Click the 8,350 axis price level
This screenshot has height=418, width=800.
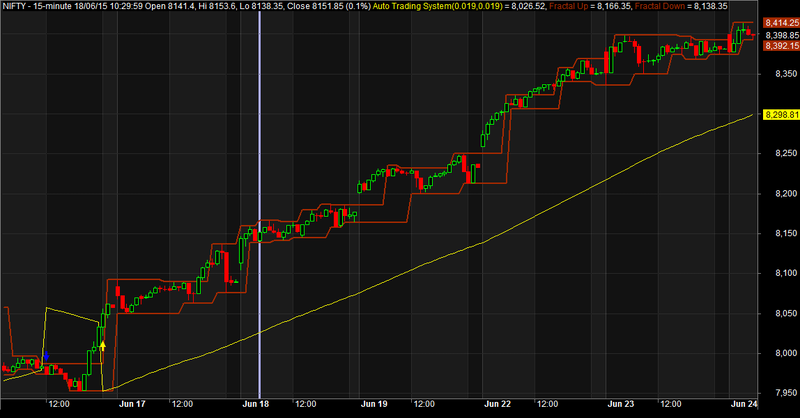786,74
